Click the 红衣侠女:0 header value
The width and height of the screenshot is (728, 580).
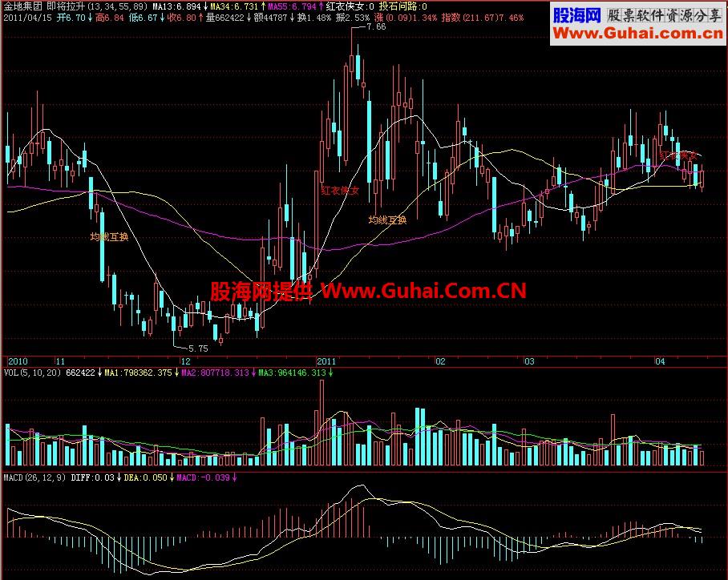pyautogui.click(x=350, y=6)
